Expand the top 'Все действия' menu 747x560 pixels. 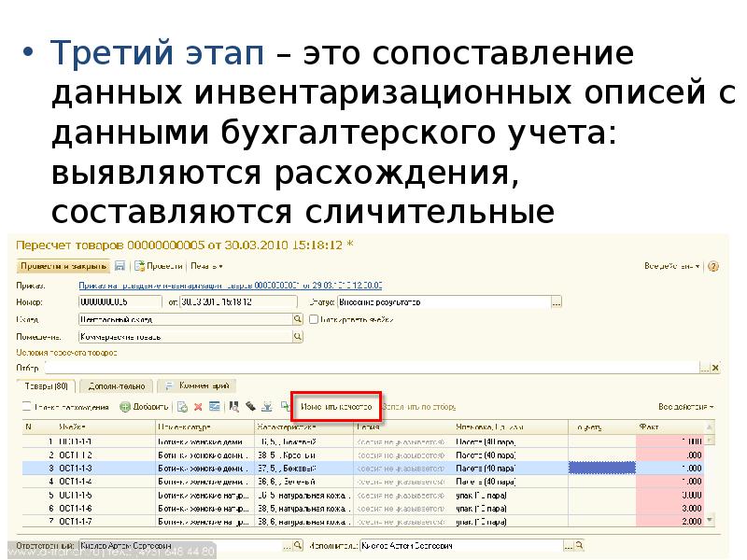[671, 266]
